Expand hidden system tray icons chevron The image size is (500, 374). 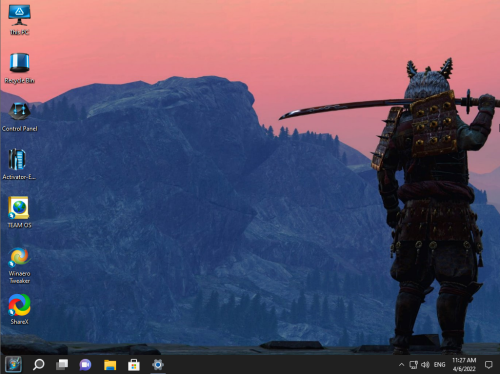click(401, 365)
